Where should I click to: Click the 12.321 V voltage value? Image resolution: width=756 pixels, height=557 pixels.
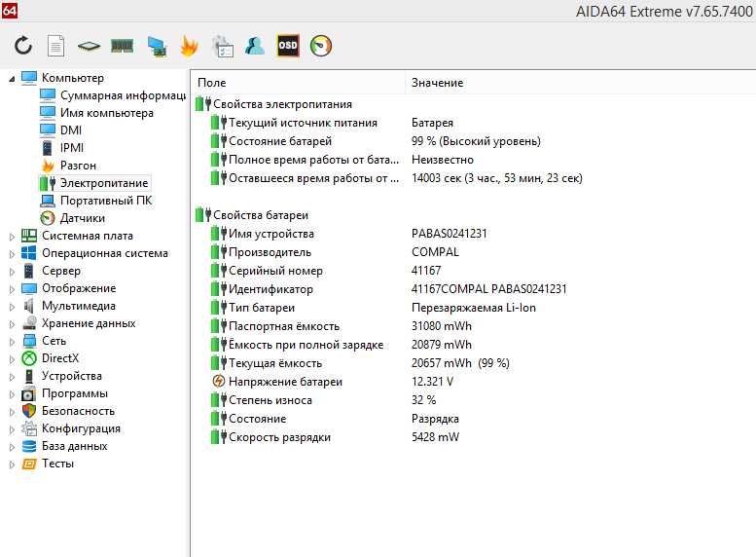point(432,382)
